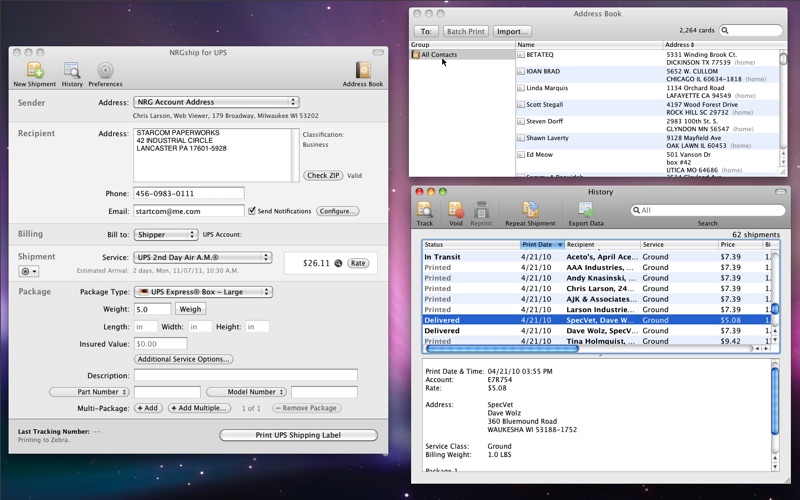Click the Service column header in History

pos(680,245)
